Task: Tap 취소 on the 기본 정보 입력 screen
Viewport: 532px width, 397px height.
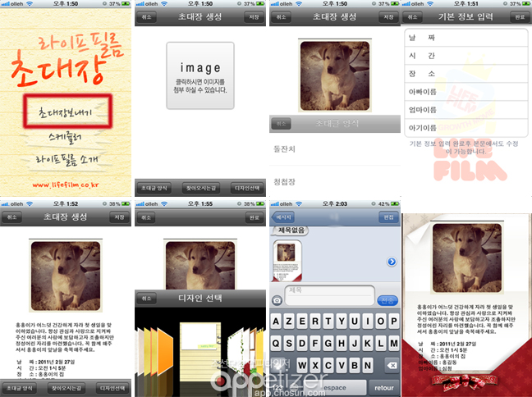Action: (x=412, y=17)
